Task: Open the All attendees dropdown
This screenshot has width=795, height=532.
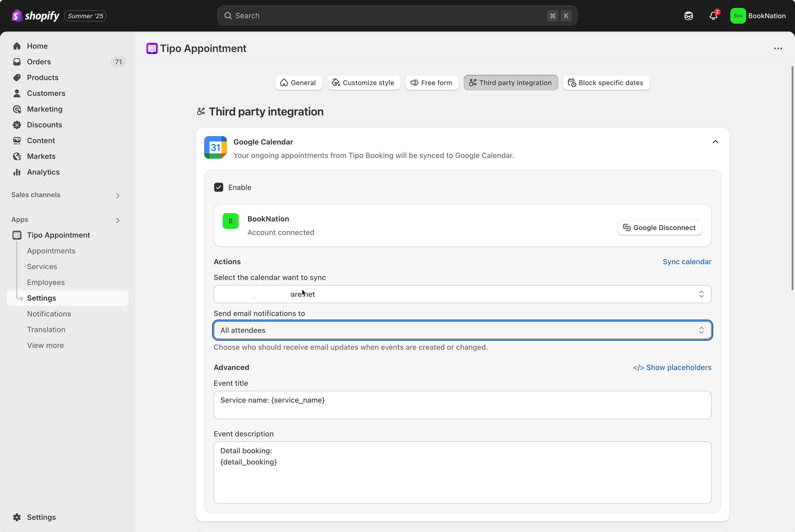Action: (462, 330)
